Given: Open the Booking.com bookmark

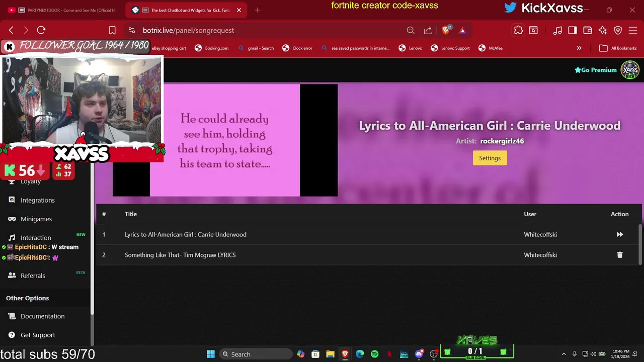Looking at the screenshot, I should (x=212, y=48).
